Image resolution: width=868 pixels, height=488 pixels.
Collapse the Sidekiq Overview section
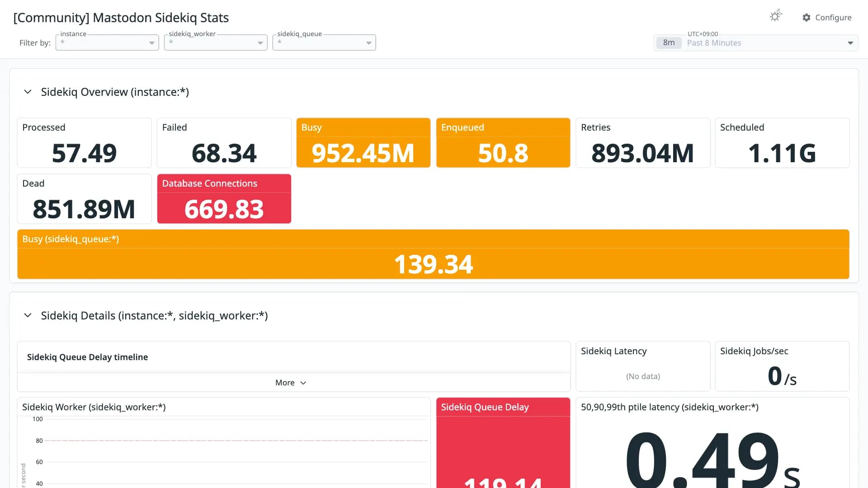click(28, 92)
